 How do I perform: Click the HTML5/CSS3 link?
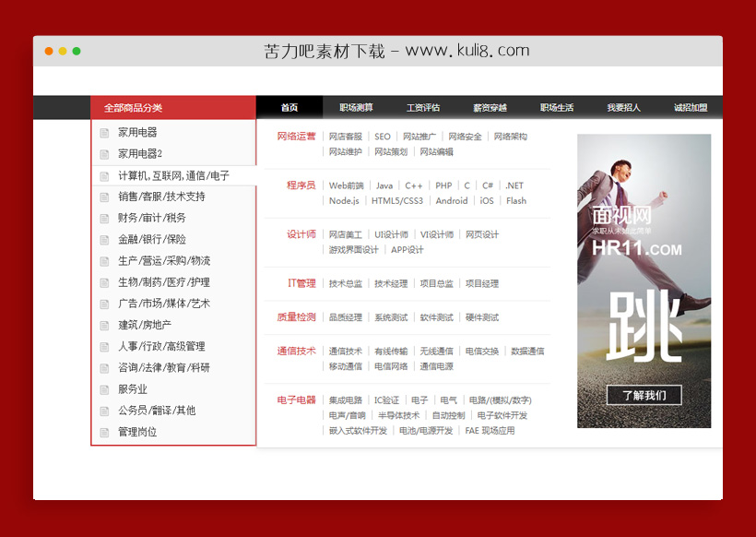397,200
